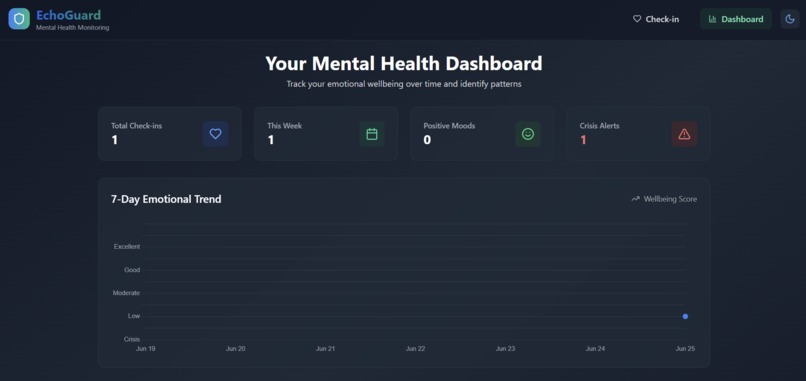Click the Jun 25 date label
The height and width of the screenshot is (381, 806).
[685, 349]
